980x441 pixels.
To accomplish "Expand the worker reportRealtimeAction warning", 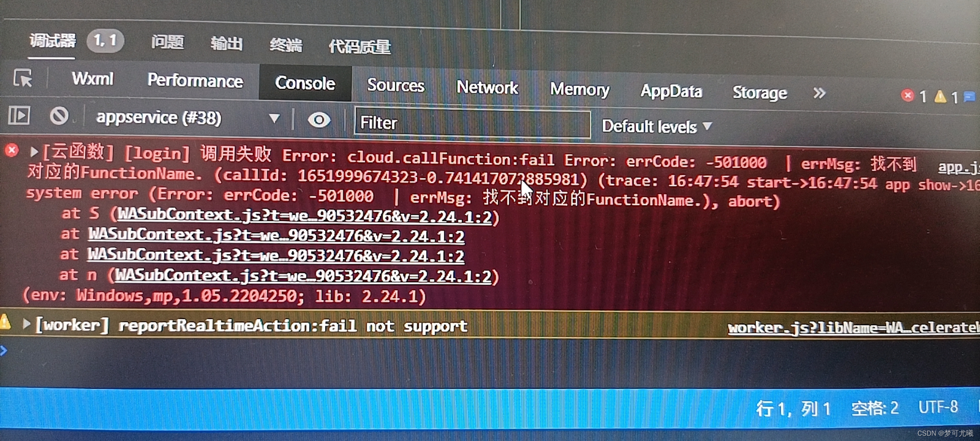I will 26,324.
